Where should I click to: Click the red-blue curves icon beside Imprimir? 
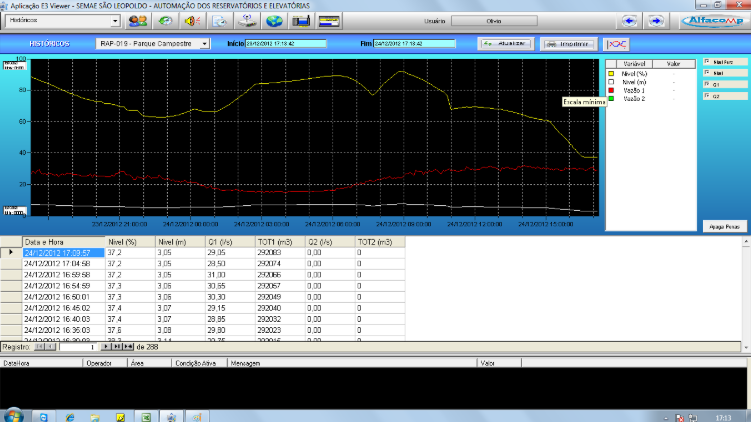coord(615,44)
